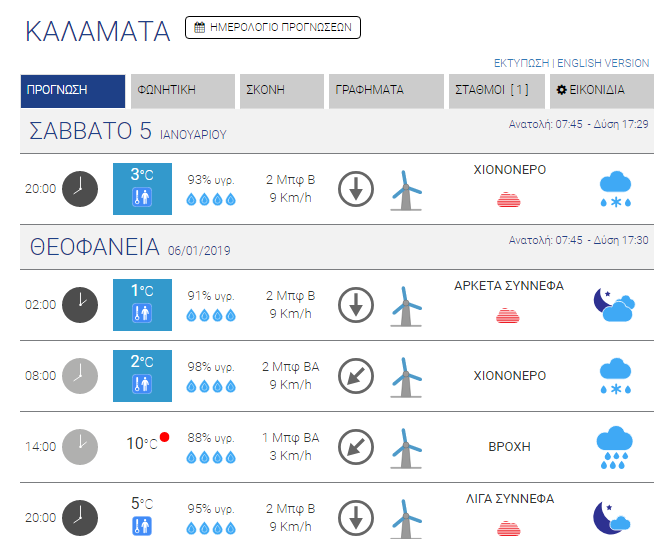The image size is (669, 539).
Task: Click the rain cloud icon at 14:00
Action: (x=614, y=447)
